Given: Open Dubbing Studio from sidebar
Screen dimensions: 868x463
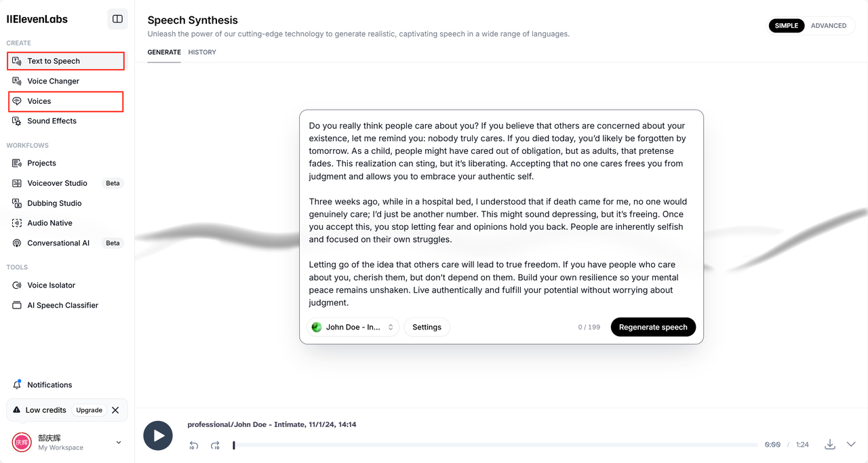Looking at the screenshot, I should click(54, 203).
